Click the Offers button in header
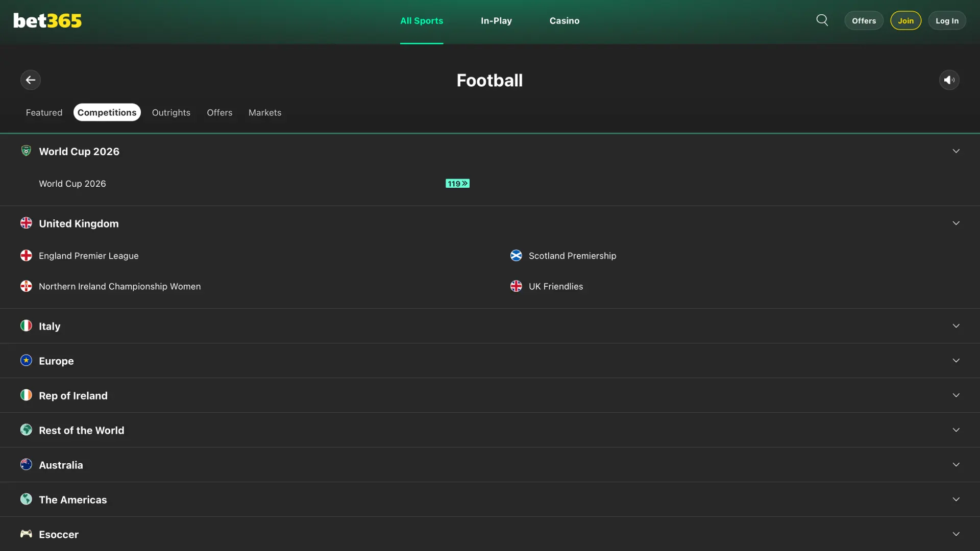Image resolution: width=980 pixels, height=551 pixels. (x=864, y=21)
